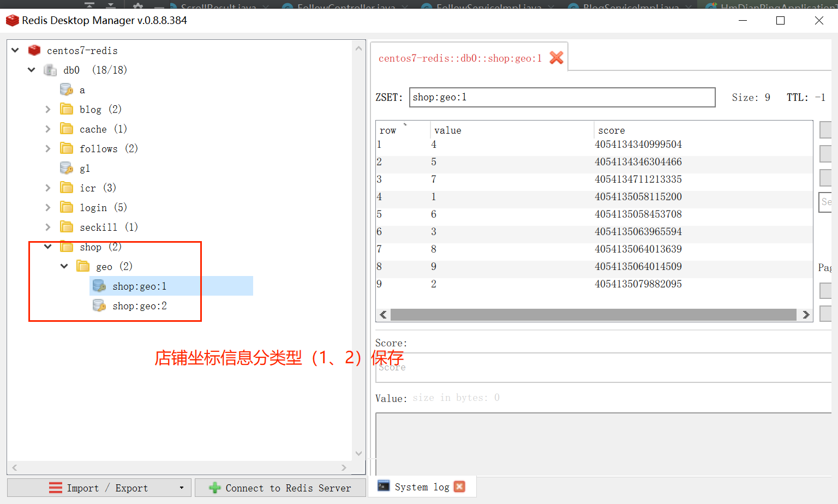Collapse the db0 database node
838x504 pixels.
pos(32,70)
